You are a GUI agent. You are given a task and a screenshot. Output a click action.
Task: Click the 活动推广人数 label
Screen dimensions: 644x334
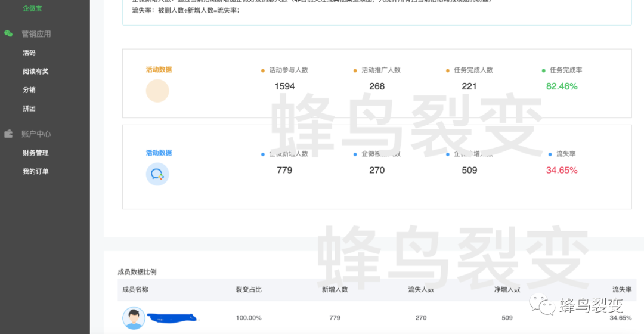380,70
